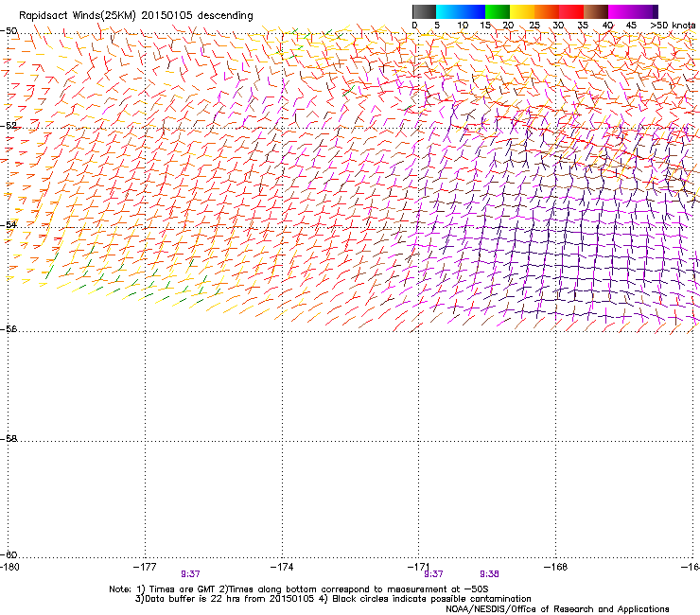Click the '-58' latitude axis label
This screenshot has height=615, width=700.
tap(9, 439)
